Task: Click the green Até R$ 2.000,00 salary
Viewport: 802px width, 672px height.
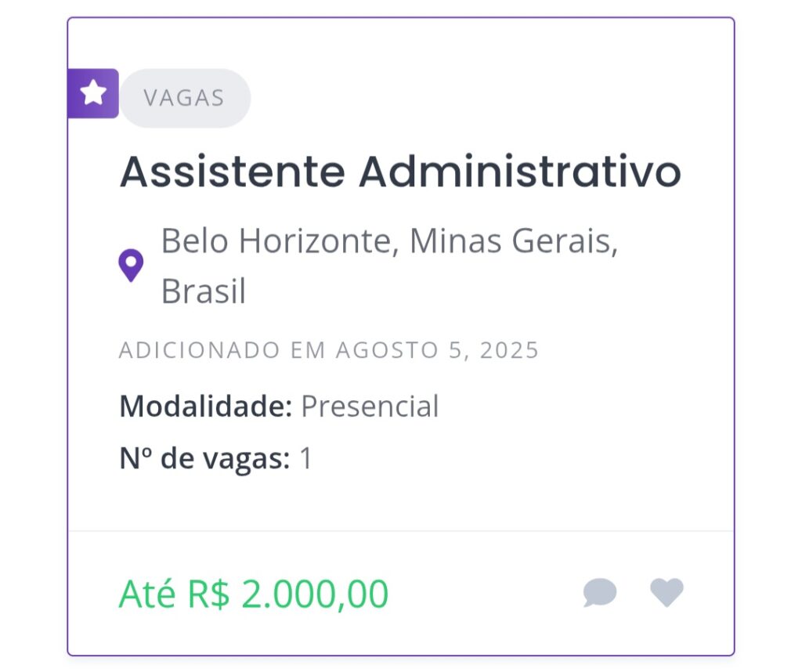Action: tap(254, 594)
